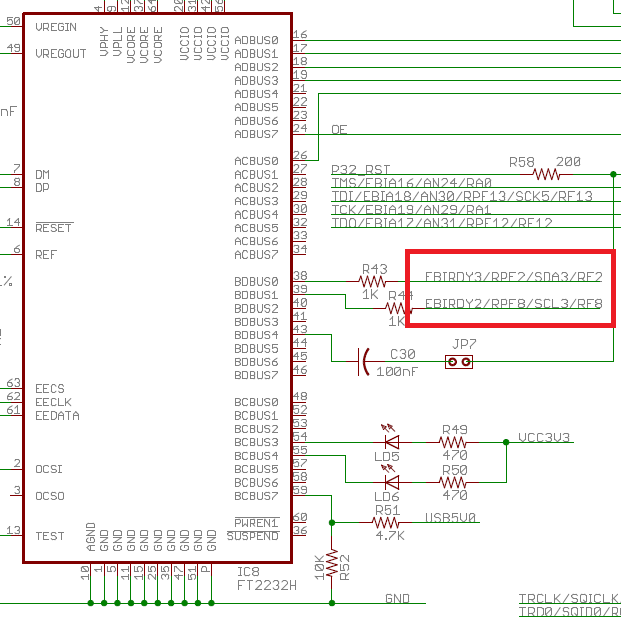
Task: Select the LD5 LED symbol
Action: pyautogui.click(x=392, y=438)
